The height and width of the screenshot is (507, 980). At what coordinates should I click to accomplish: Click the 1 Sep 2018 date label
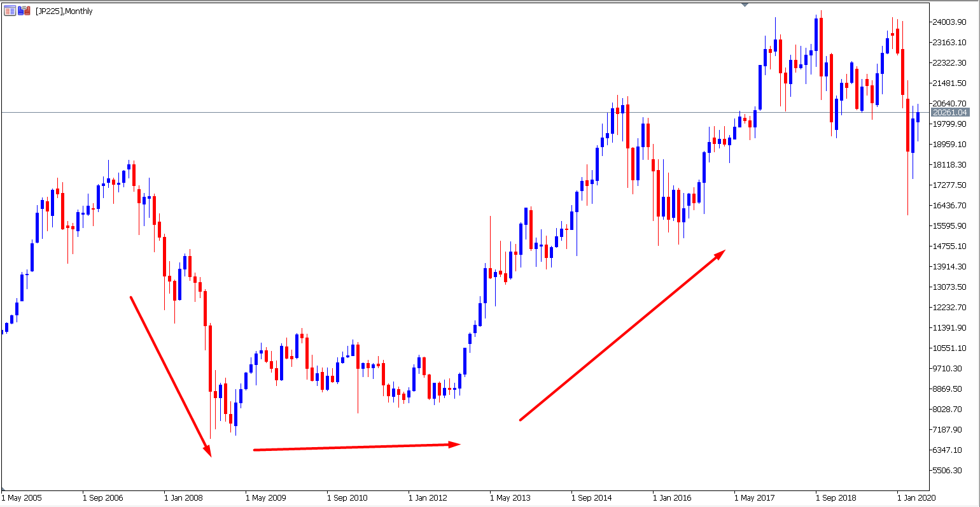(x=836, y=498)
